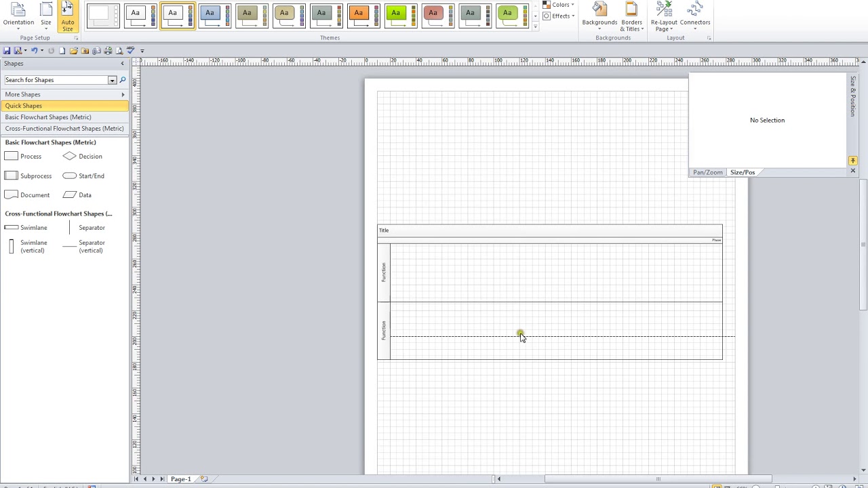Click the Title bar of the swimlane diagram
The height and width of the screenshot is (488, 868).
click(550, 231)
